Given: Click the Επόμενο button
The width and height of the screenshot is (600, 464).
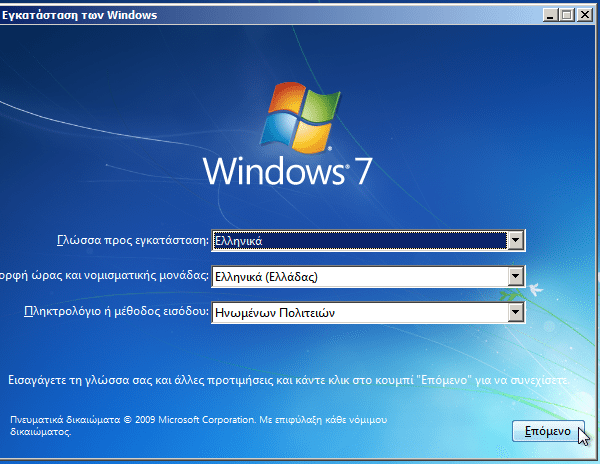Looking at the screenshot, I should pos(548,431).
